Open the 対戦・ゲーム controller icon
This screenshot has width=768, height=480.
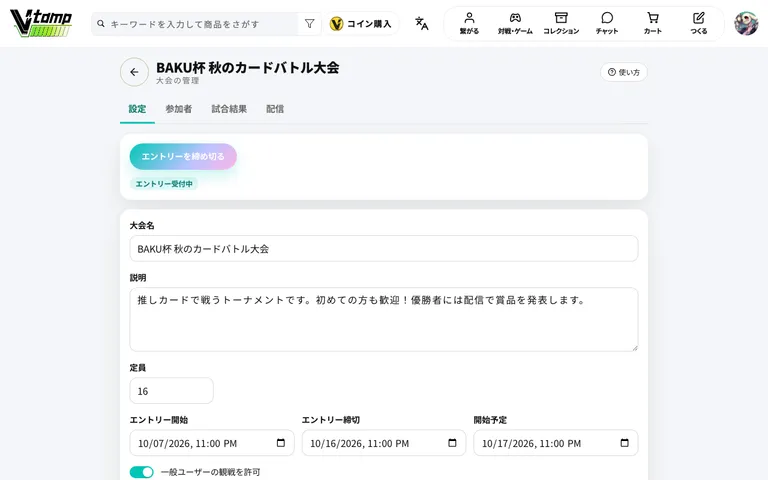coord(515,18)
